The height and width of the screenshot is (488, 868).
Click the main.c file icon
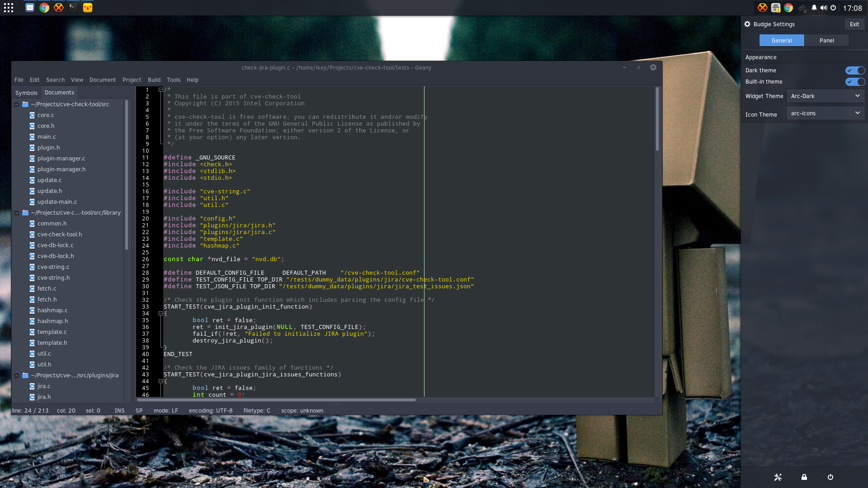tap(32, 137)
